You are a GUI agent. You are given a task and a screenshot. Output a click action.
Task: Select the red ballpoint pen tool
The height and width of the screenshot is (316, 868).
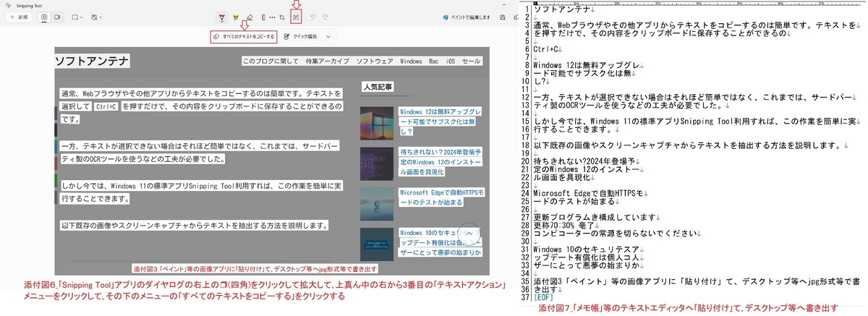222,17
